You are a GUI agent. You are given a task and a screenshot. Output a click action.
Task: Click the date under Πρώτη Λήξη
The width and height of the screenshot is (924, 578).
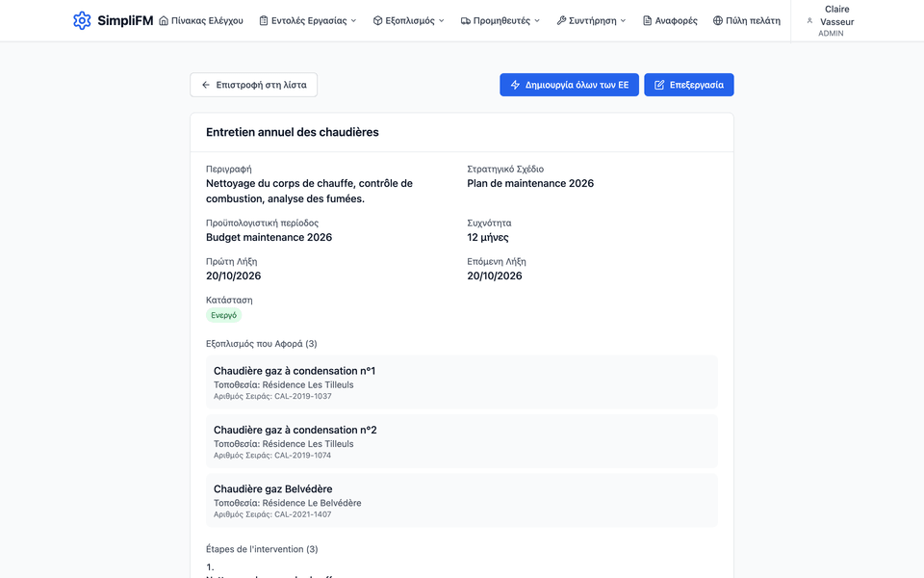pos(233,276)
